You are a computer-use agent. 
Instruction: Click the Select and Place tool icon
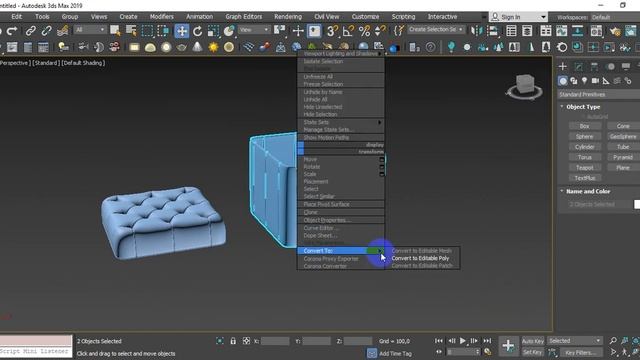[x=229, y=31]
